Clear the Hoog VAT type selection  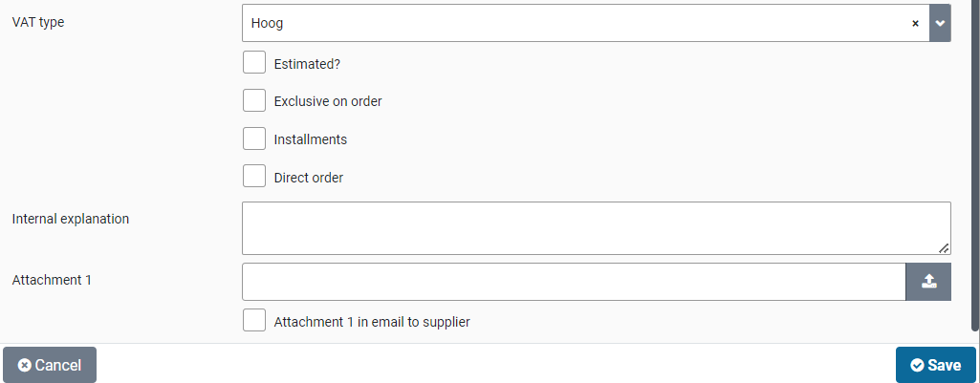click(x=915, y=24)
